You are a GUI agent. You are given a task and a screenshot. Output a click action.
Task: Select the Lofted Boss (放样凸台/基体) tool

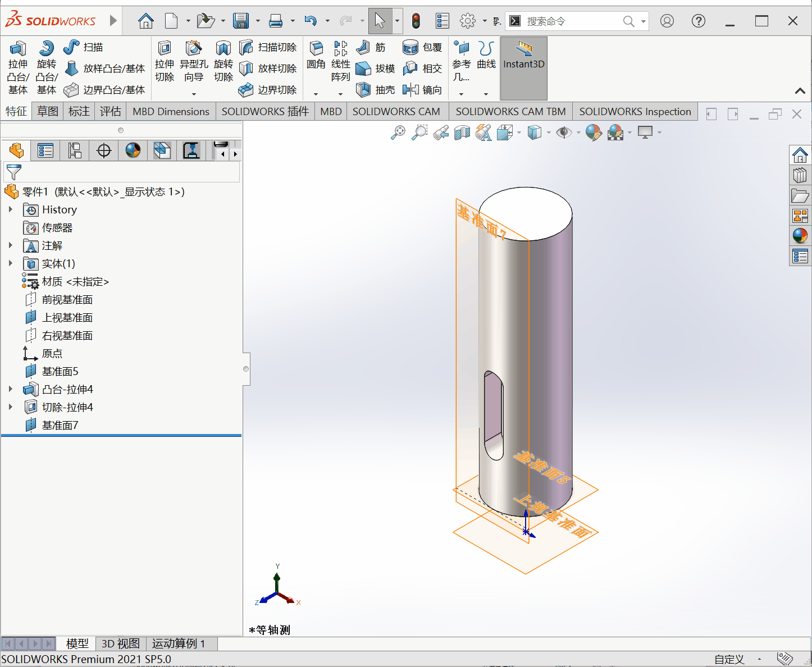click(x=104, y=68)
